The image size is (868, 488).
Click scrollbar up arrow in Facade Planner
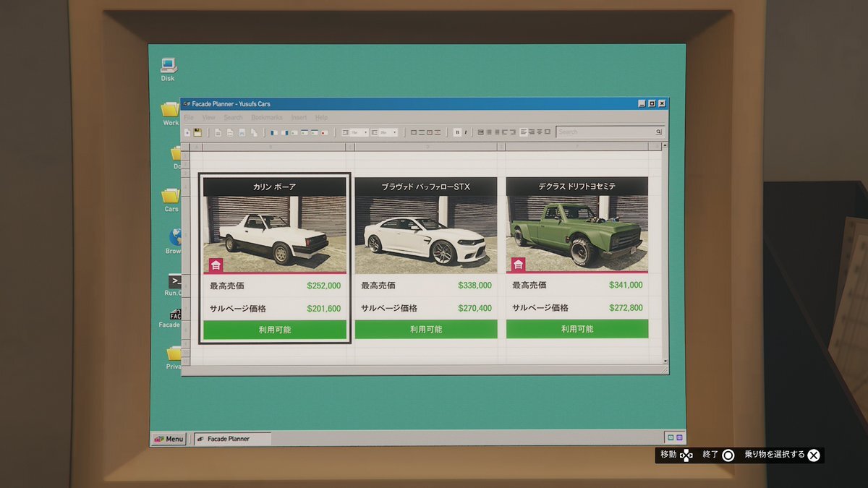(x=665, y=146)
